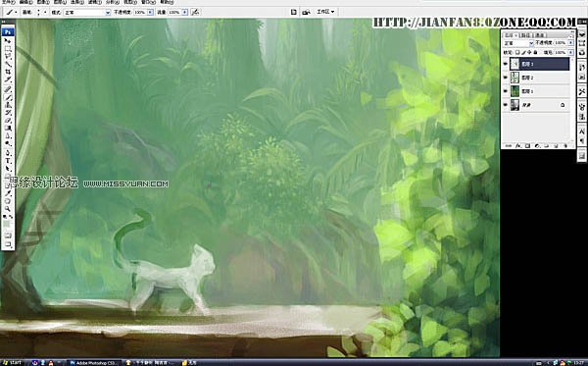Toggle lock all padlock in Layers panel
The width and height of the screenshot is (588, 366).
coord(535,52)
